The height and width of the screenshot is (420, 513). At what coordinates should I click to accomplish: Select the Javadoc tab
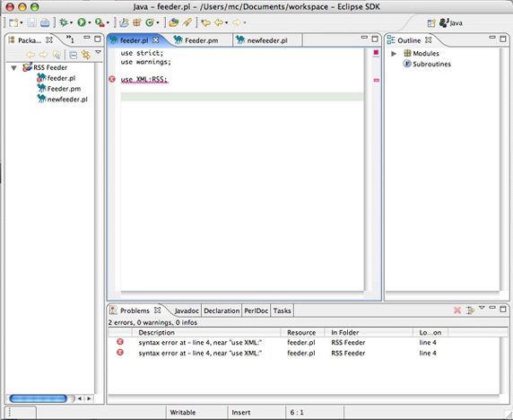click(x=187, y=311)
